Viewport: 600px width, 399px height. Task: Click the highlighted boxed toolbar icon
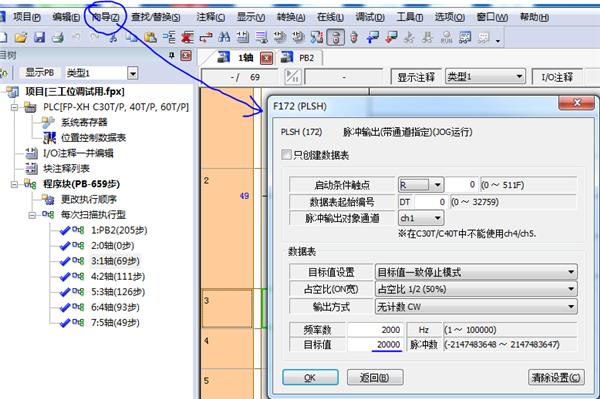(x=336, y=37)
